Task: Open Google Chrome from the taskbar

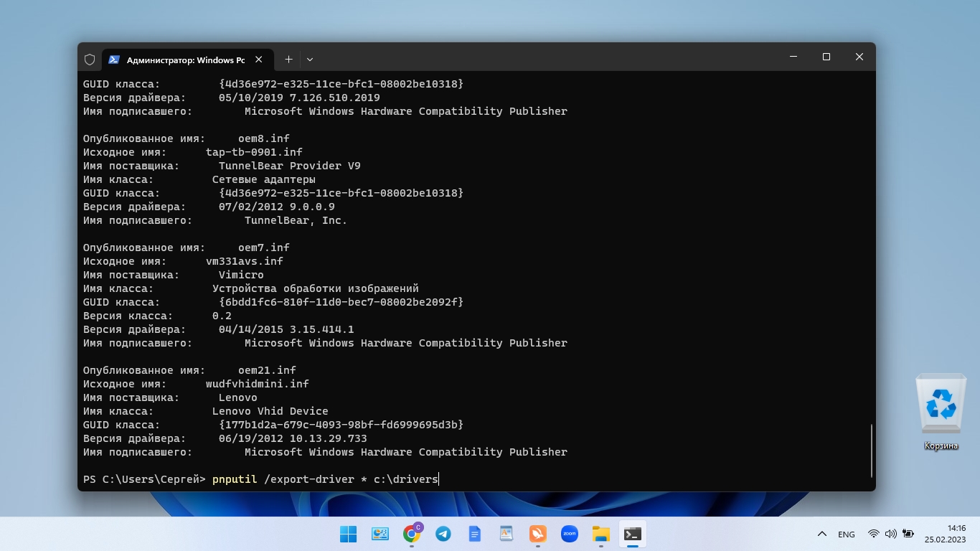Action: 412,534
